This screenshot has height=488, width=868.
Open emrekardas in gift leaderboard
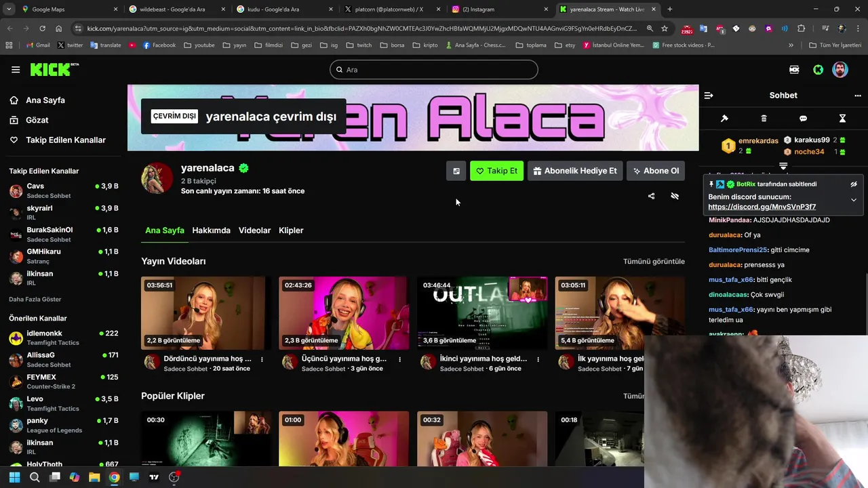[750, 146]
